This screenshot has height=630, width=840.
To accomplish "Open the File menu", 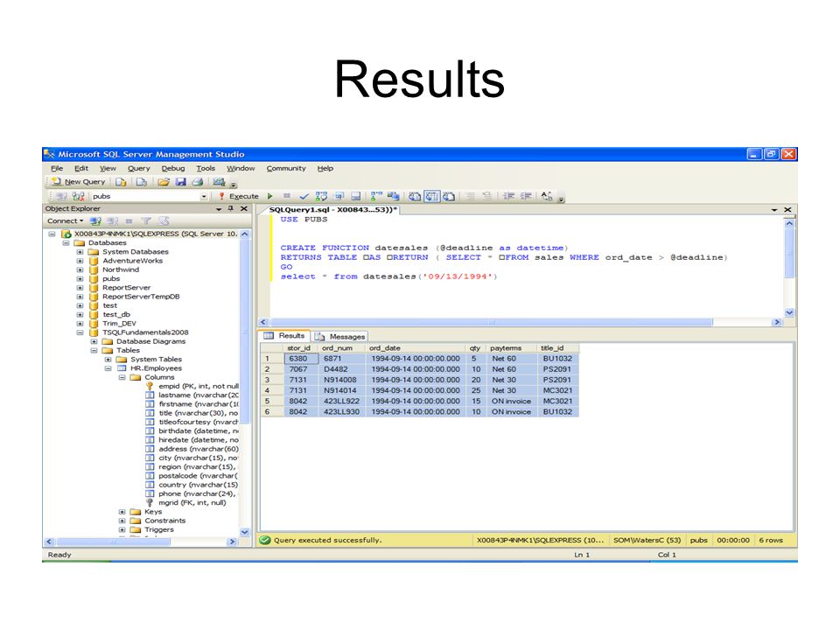I will (57, 168).
